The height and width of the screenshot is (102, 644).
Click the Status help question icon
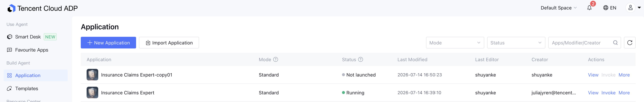point(361,60)
